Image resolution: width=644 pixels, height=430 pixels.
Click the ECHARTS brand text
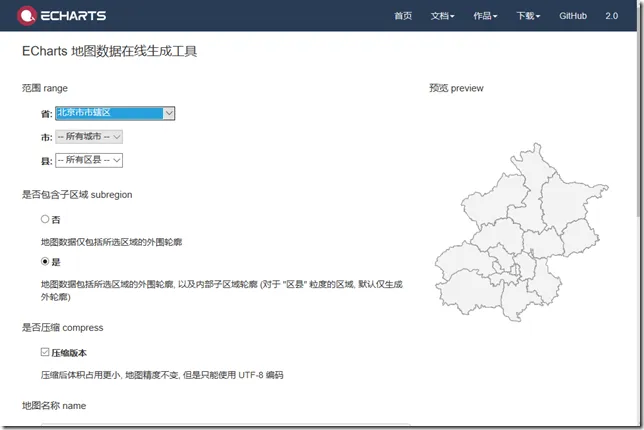click(73, 16)
